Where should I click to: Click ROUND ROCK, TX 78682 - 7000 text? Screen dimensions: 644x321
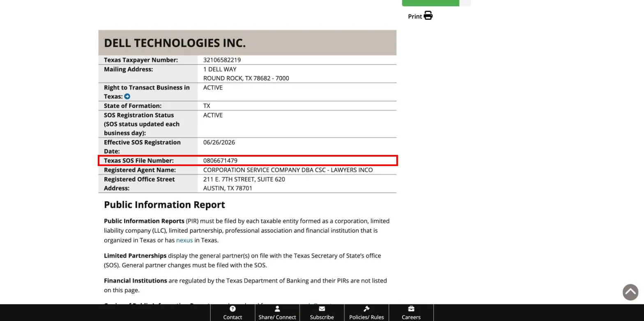click(x=246, y=79)
